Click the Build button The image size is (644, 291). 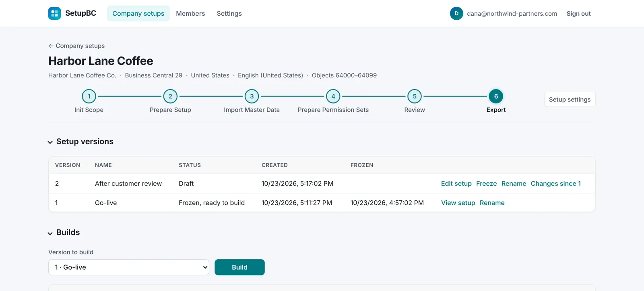point(239,267)
